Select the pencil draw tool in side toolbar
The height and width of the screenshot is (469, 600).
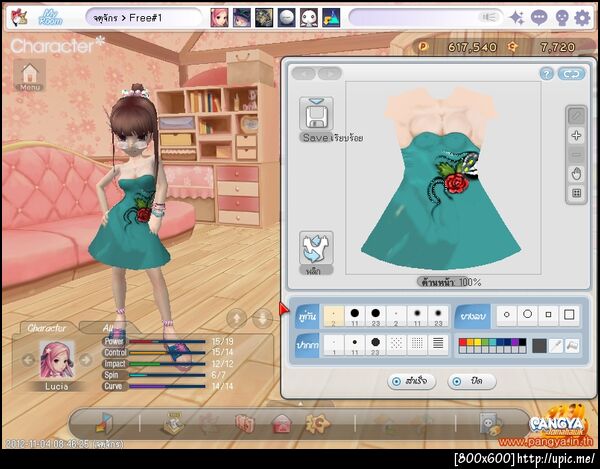tap(576, 116)
